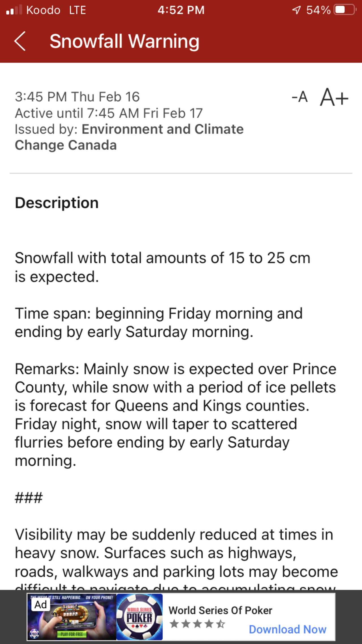
Task: Tap the Snowfall Warning page title
Action: (124, 41)
